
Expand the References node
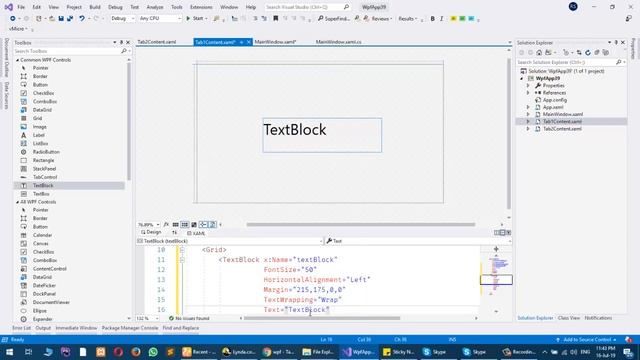[x=528, y=93]
